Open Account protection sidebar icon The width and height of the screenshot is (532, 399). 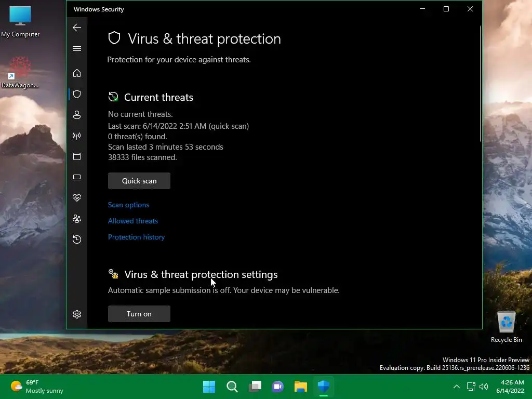pos(77,115)
